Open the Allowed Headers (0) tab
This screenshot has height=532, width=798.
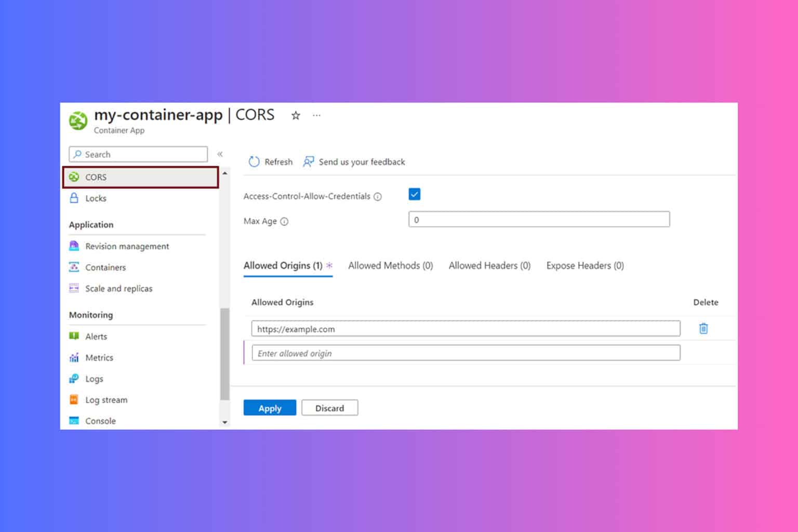[489, 265]
